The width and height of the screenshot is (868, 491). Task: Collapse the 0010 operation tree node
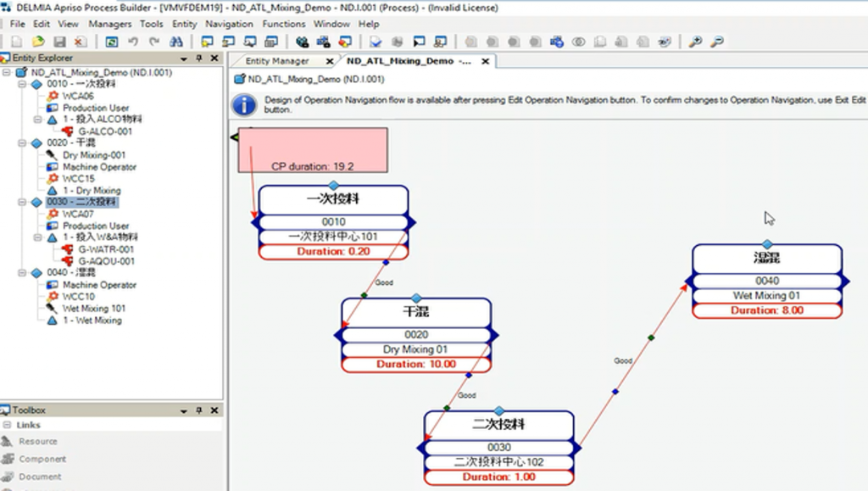[x=23, y=85]
